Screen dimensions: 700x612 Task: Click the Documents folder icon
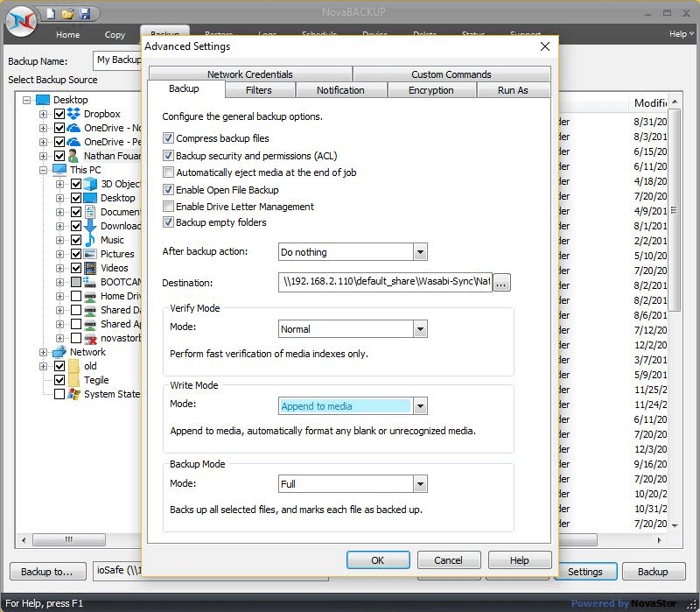pyautogui.click(x=90, y=212)
